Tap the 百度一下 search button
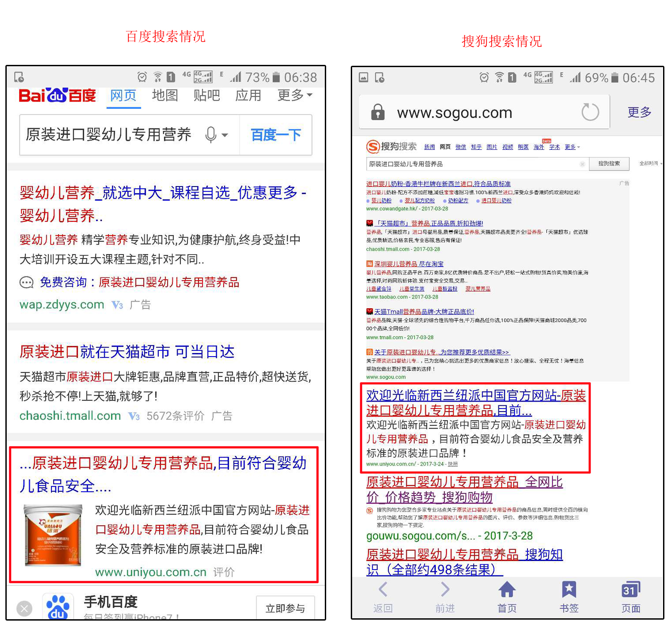This screenshot has height=621, width=672. (x=276, y=135)
